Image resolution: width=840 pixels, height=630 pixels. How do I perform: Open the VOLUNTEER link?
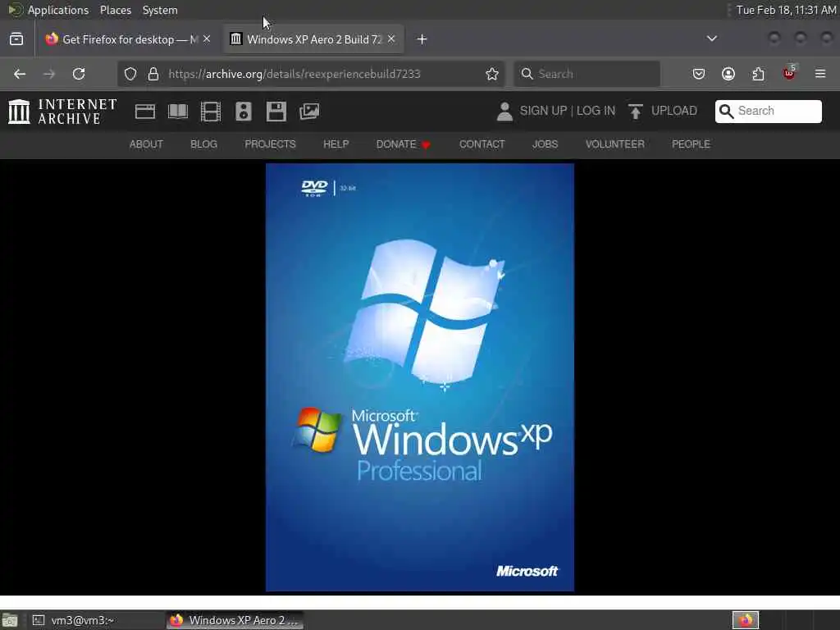pyautogui.click(x=615, y=144)
